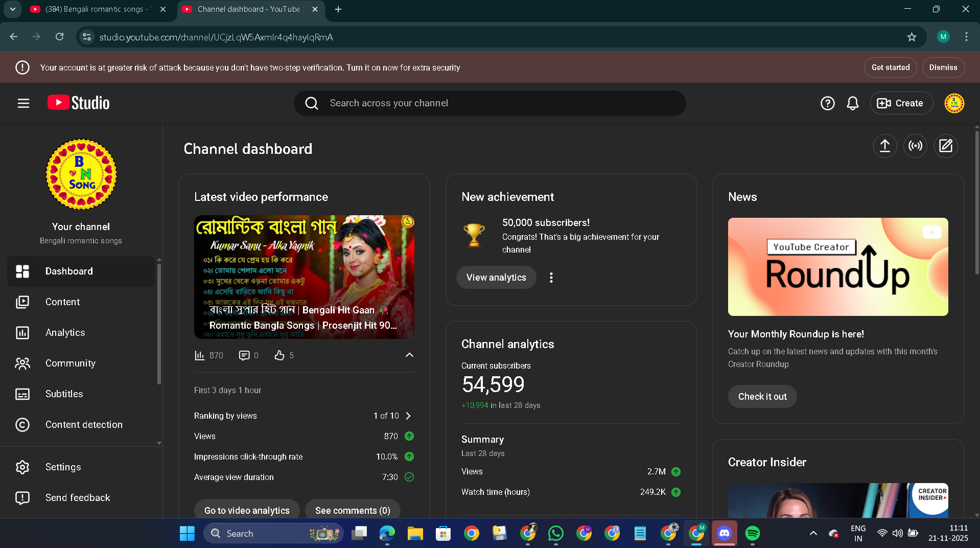This screenshot has width=980, height=548.
Task: Bookmark this page with the star icon
Action: click(912, 37)
